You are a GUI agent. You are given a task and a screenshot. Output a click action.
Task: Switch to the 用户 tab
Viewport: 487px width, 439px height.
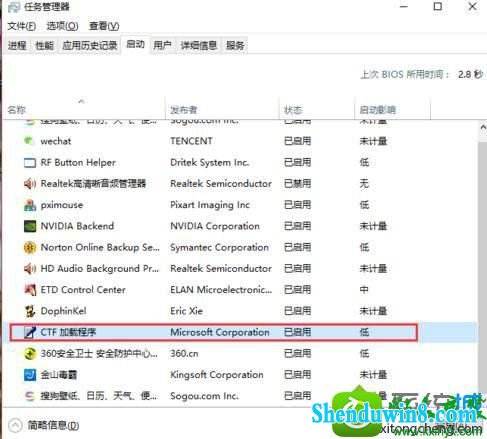[162, 45]
